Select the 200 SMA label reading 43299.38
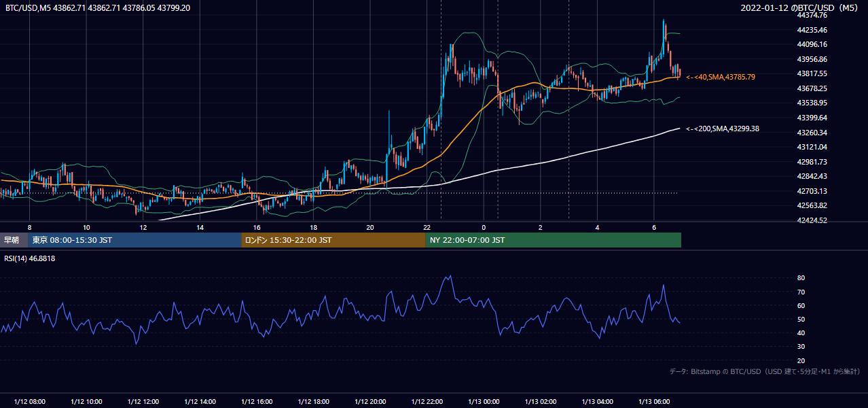The width and height of the screenshot is (868, 408). [x=723, y=129]
